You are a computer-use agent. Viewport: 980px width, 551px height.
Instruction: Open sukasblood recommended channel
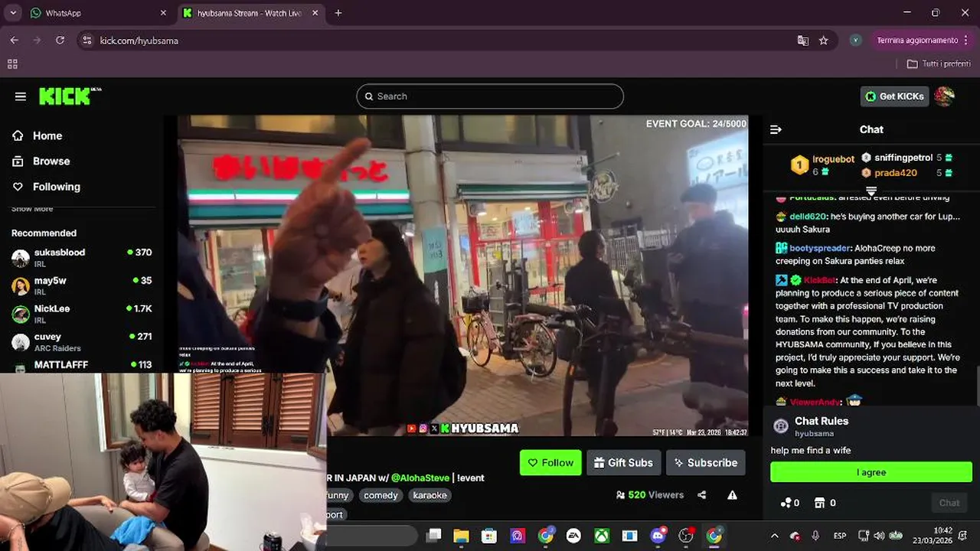tap(82, 258)
